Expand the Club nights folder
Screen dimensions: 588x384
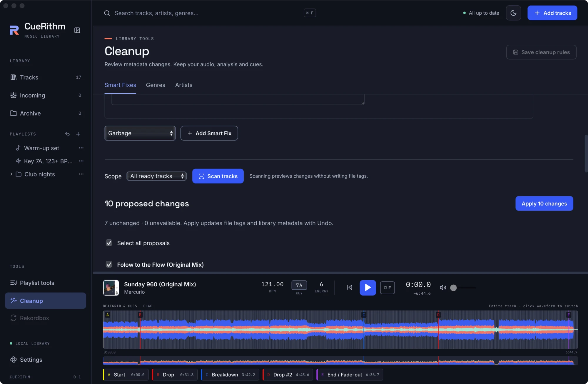(x=11, y=174)
